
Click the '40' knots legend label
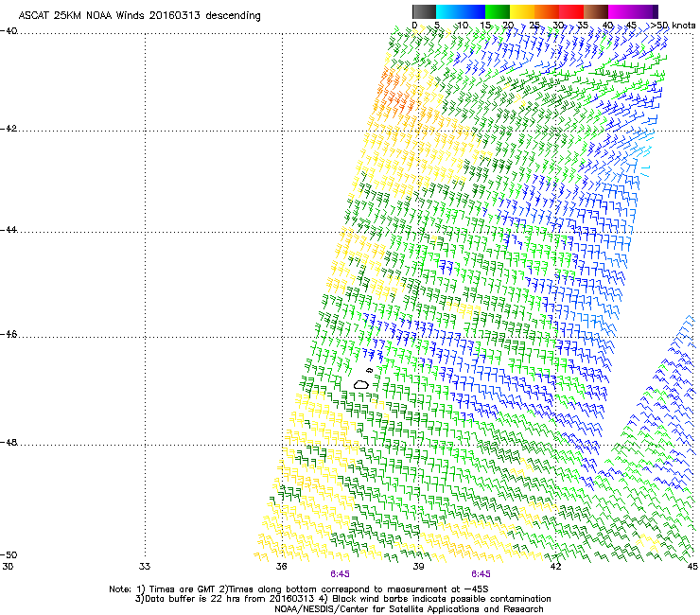[x=607, y=26]
